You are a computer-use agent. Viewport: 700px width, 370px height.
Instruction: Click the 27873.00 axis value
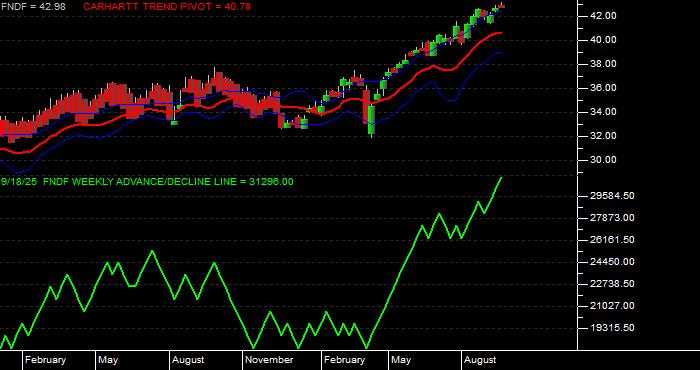tap(612, 218)
